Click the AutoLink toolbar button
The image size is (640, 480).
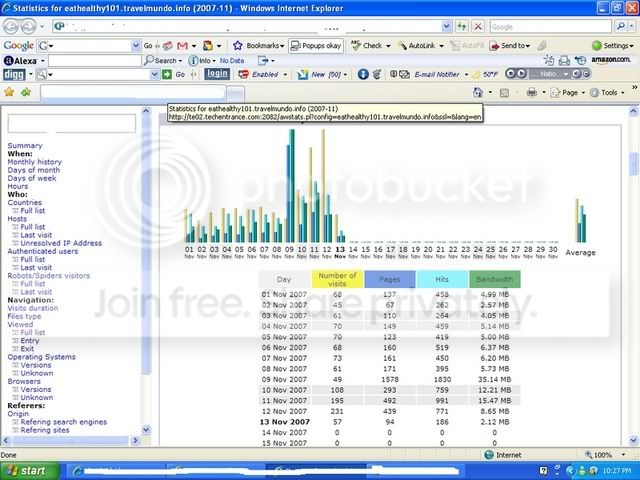tap(417, 46)
